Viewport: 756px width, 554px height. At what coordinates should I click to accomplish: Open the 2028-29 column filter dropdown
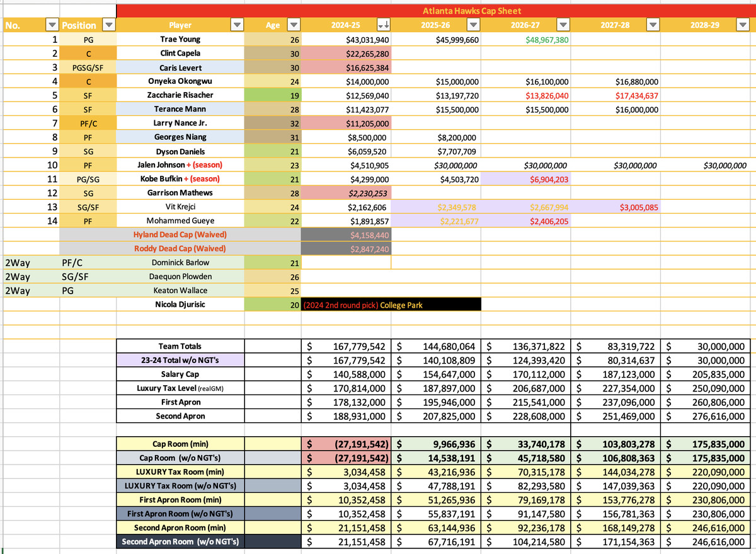click(x=742, y=25)
